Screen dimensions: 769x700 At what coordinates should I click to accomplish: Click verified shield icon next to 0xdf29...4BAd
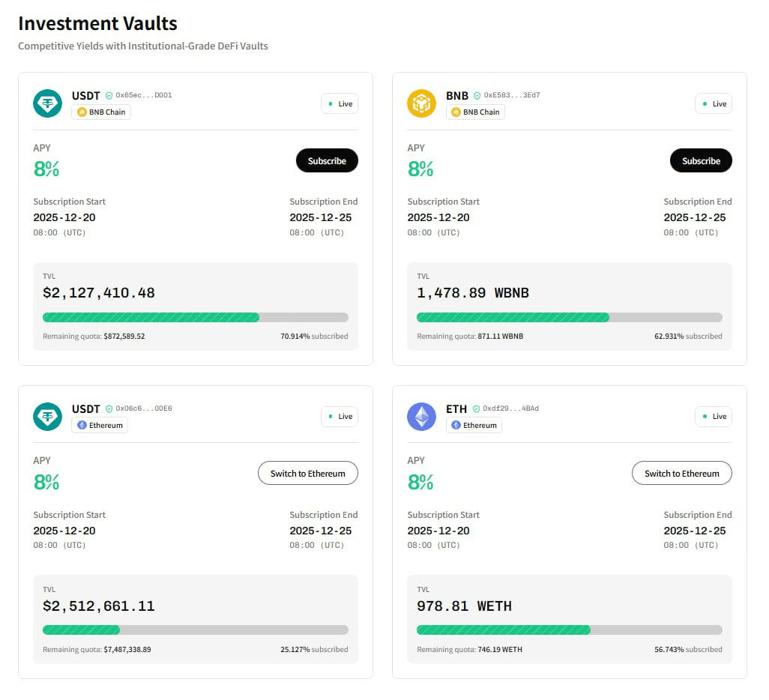pos(475,408)
